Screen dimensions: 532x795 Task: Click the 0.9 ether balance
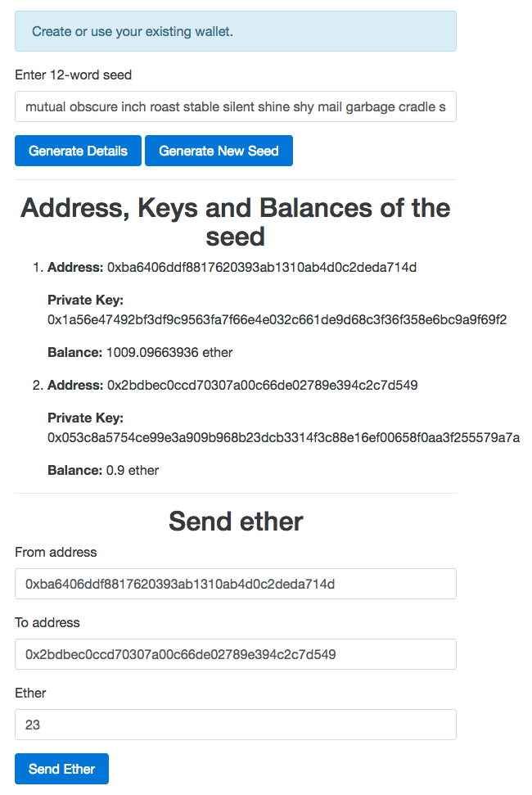pyautogui.click(x=133, y=470)
